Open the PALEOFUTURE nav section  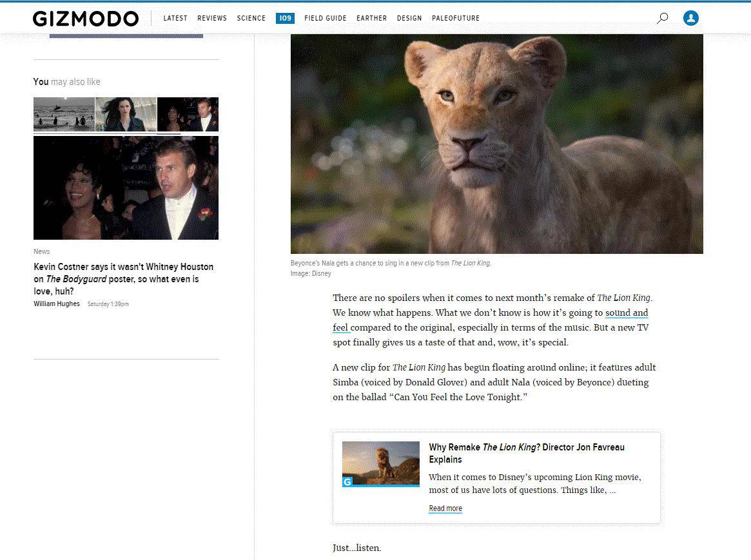456,18
